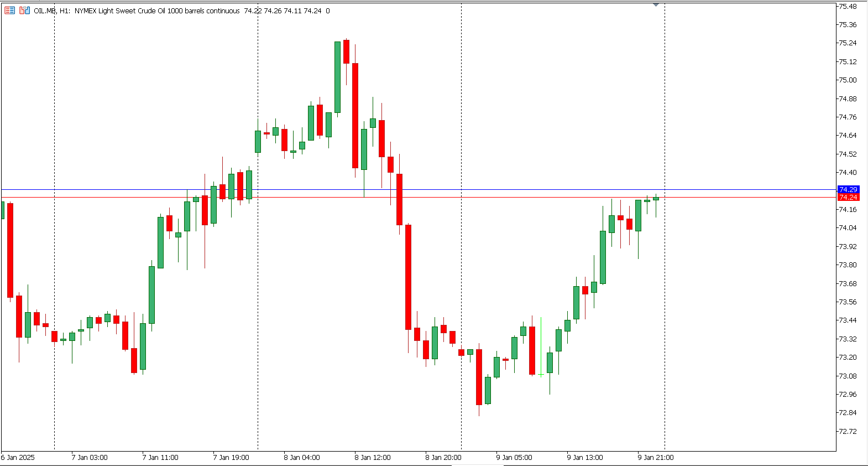Click the 75.48 price scale label
The image size is (868, 466).
[848, 6]
